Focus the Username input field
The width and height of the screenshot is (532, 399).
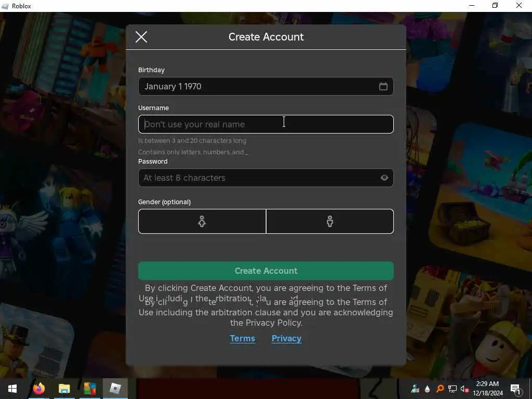pyautogui.click(x=265, y=124)
